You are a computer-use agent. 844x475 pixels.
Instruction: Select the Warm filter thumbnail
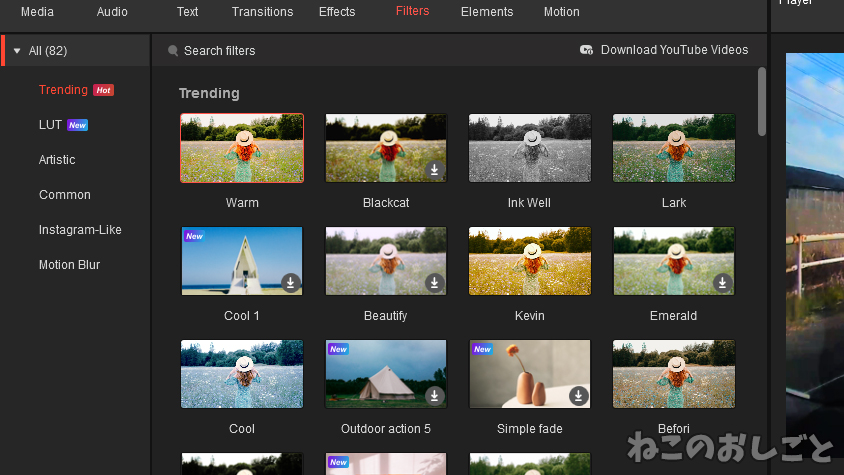click(x=242, y=148)
